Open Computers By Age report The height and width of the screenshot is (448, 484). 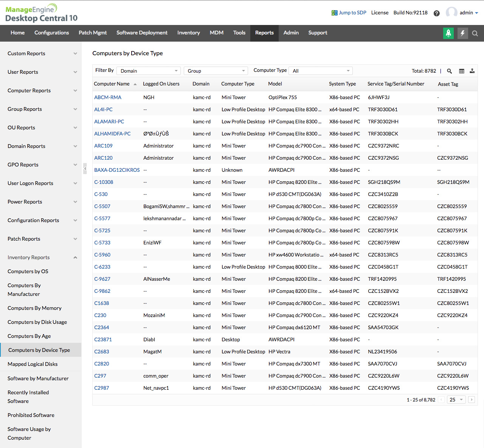[x=29, y=336]
